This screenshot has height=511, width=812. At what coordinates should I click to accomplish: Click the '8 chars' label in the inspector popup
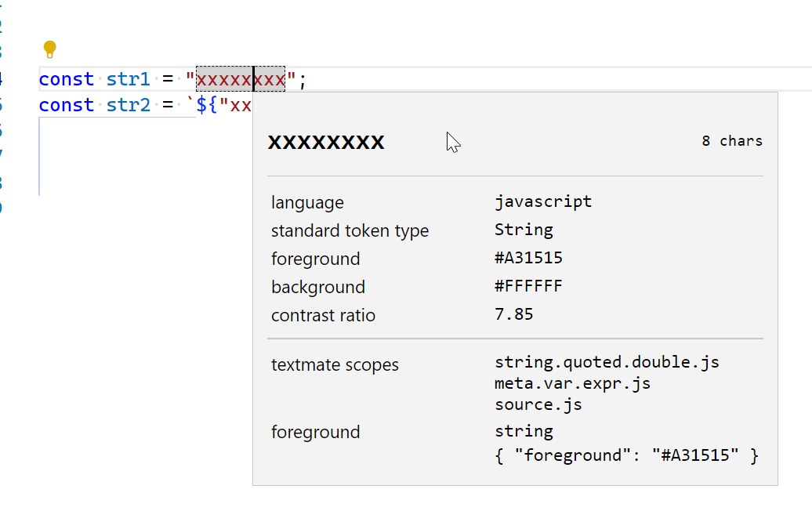pyautogui.click(x=732, y=141)
